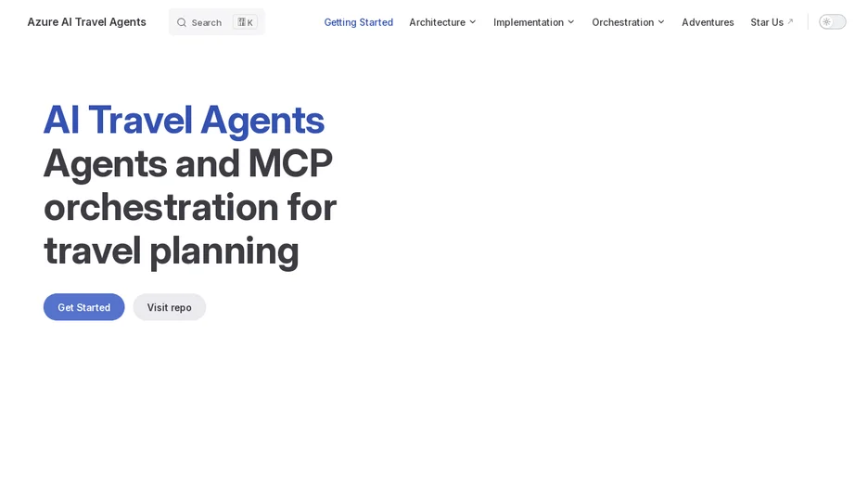This screenshot has height=489, width=868.
Task: Open the Orchestration menu
Action: (x=629, y=22)
